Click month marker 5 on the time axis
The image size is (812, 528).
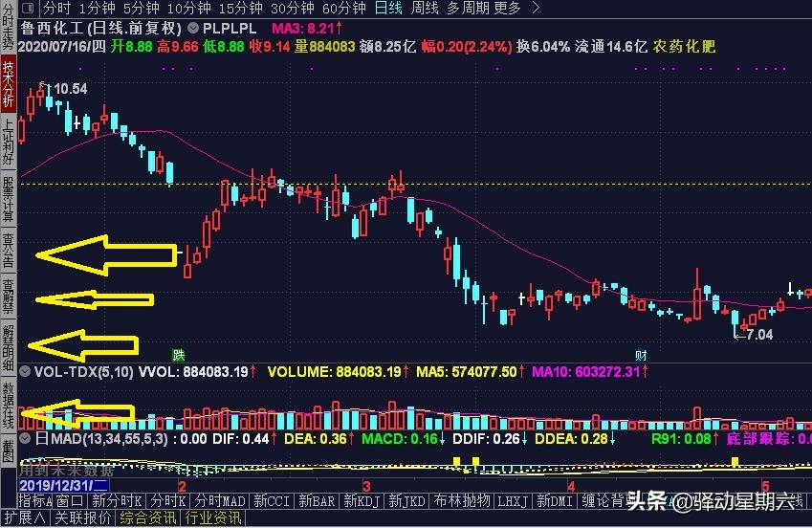point(765,486)
